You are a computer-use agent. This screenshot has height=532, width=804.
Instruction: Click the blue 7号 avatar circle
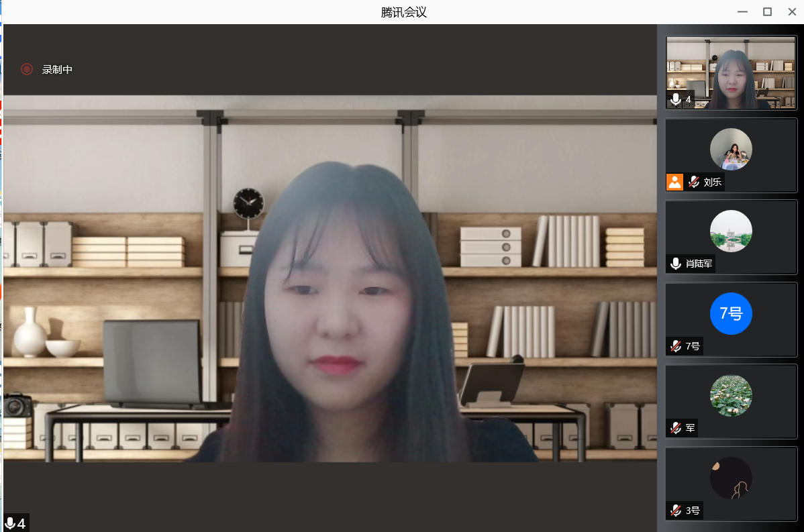tap(731, 313)
